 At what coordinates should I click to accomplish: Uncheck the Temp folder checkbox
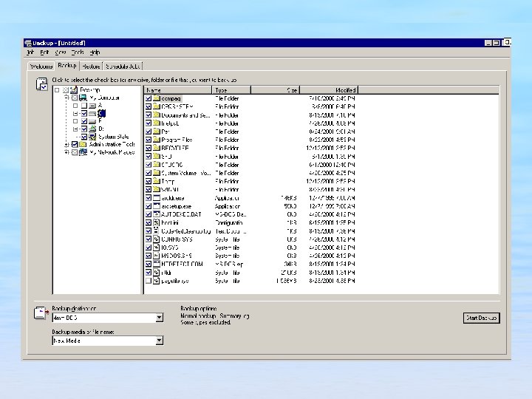coord(149,181)
